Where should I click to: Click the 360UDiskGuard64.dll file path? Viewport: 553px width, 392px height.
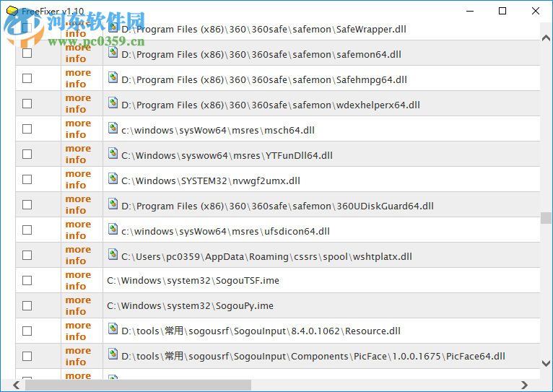pos(277,206)
